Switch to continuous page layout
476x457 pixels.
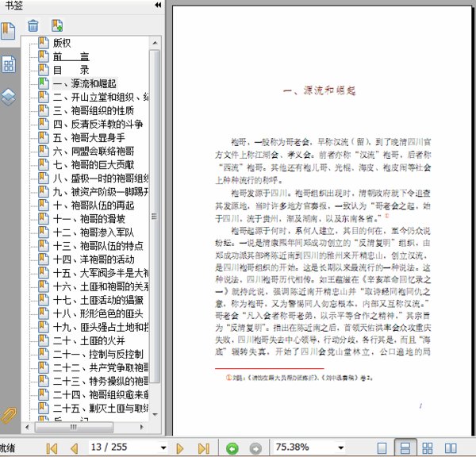[405, 447]
